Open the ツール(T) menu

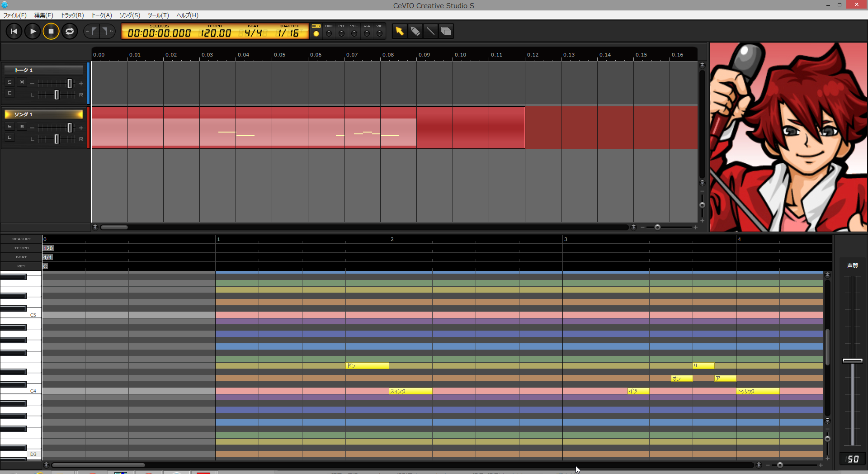pyautogui.click(x=158, y=15)
